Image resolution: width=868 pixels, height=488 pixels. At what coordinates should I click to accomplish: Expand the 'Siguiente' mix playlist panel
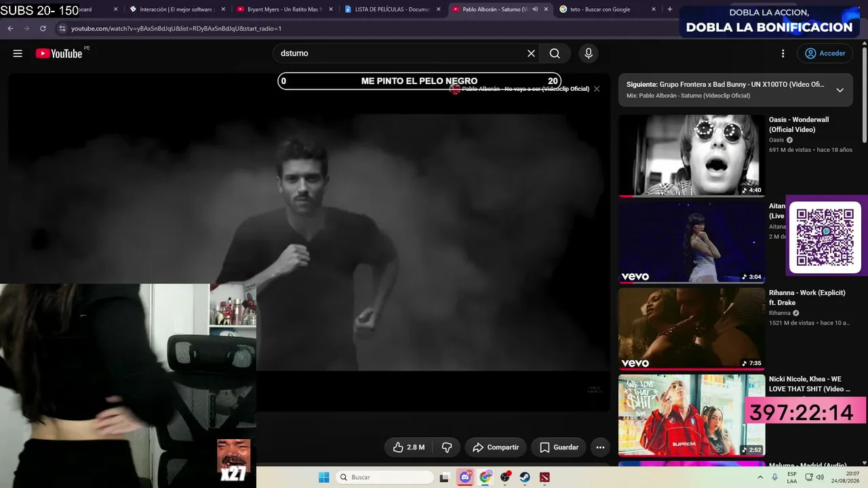click(840, 90)
